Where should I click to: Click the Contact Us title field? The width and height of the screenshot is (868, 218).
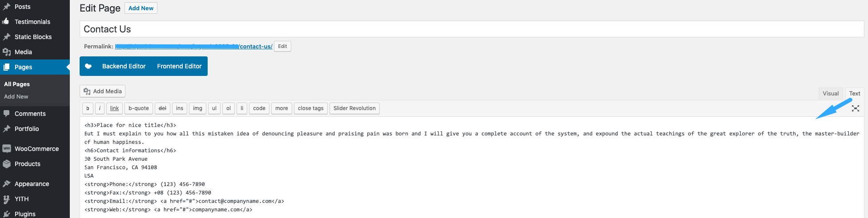(x=472, y=29)
